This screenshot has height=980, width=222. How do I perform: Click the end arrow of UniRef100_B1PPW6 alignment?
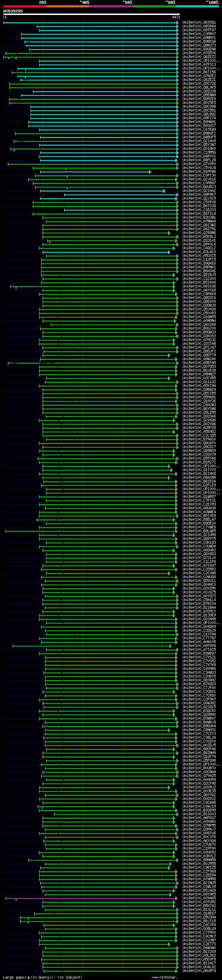(x=150, y=172)
